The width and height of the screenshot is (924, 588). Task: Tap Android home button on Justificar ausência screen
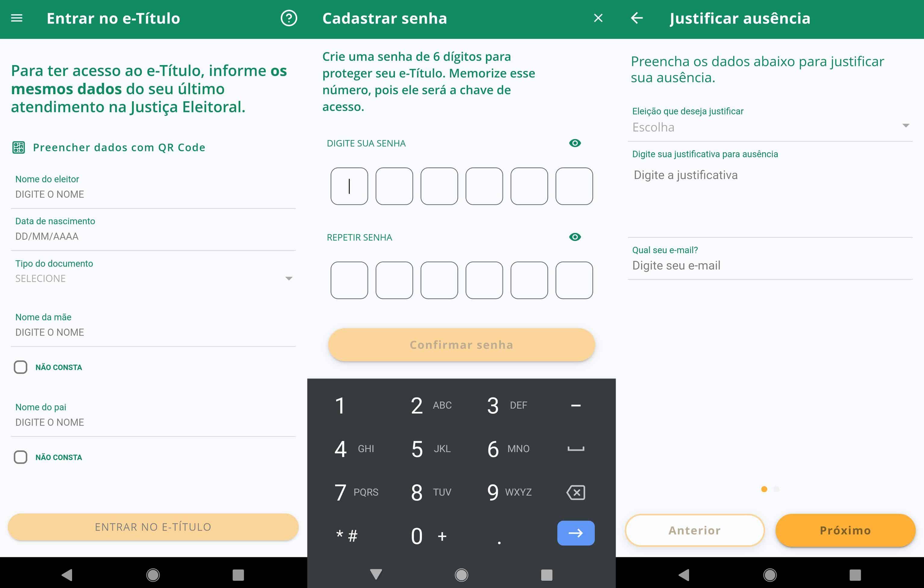click(770, 574)
